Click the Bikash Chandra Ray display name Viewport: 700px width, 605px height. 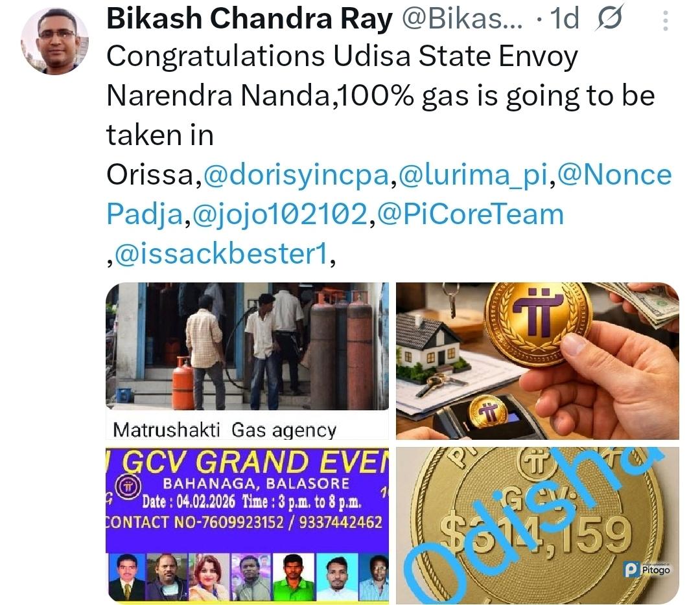click(x=250, y=19)
